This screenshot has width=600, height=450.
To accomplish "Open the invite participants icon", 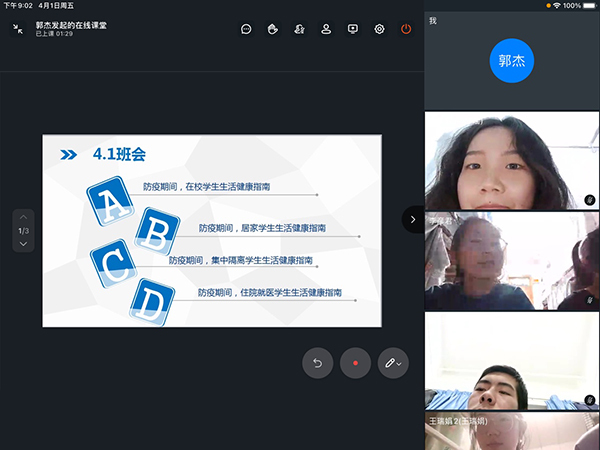I will (299, 29).
